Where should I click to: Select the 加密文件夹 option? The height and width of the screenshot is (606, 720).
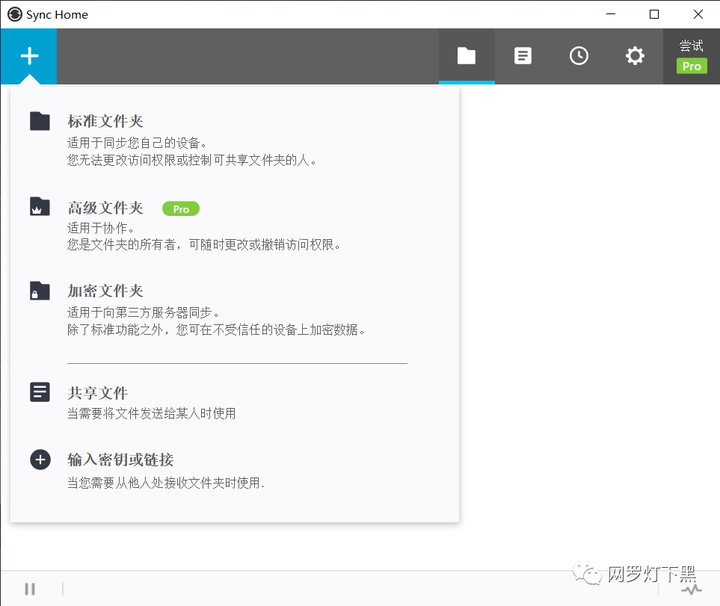click(x=105, y=291)
